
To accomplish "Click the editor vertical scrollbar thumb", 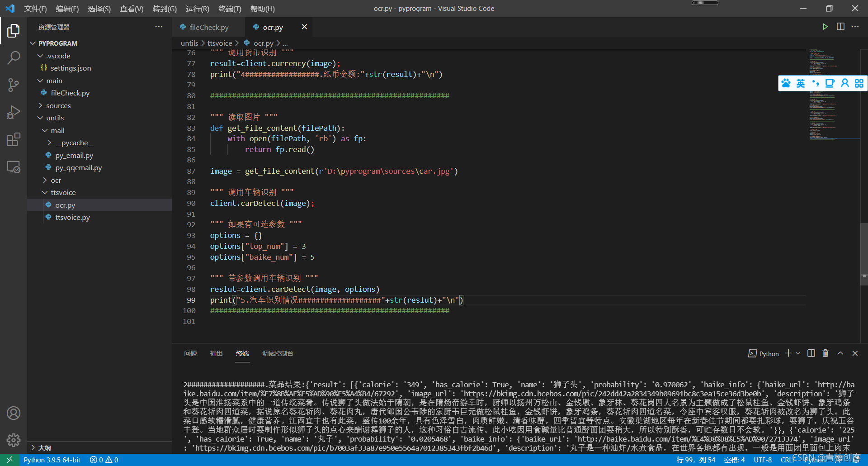I will point(864,253).
